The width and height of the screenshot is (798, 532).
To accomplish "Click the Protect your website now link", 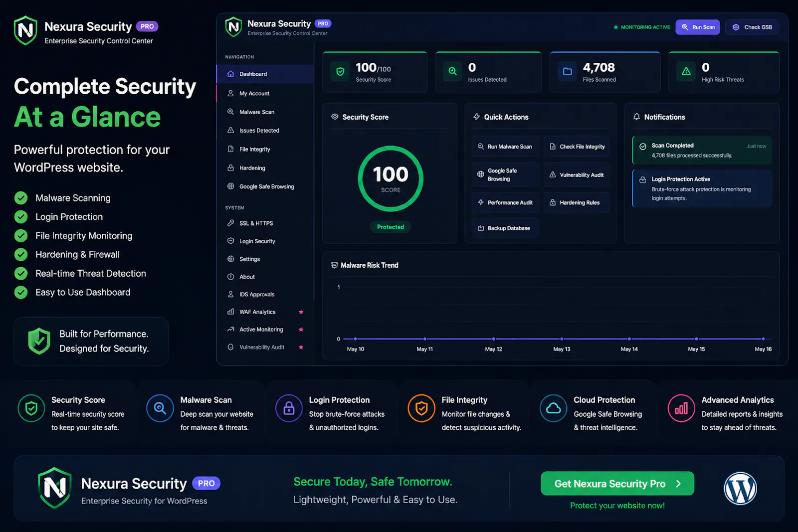I will tap(617, 505).
